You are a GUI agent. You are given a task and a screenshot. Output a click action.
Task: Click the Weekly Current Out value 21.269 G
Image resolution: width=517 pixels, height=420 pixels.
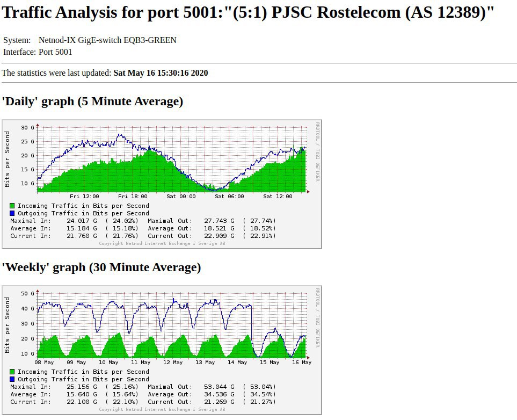click(x=219, y=402)
